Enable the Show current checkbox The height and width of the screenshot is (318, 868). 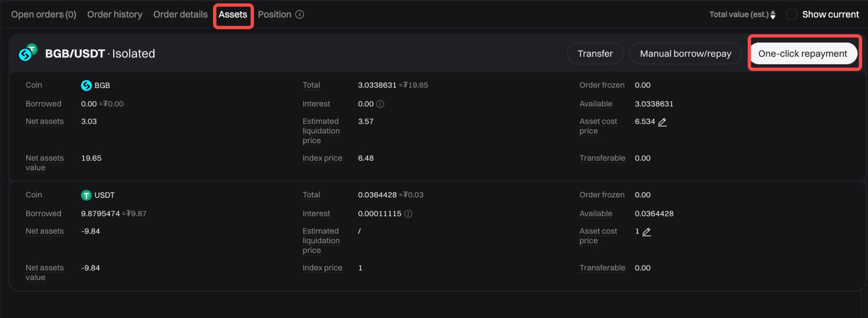pos(792,14)
